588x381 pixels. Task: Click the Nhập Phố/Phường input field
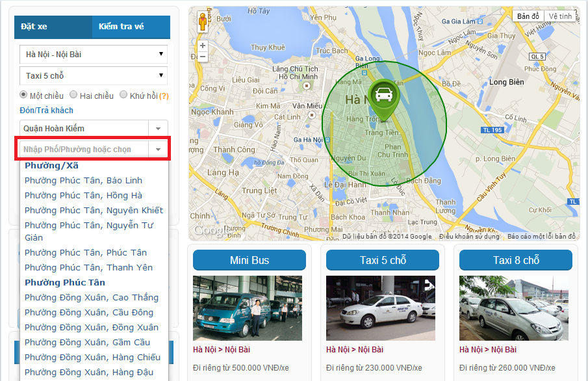coord(84,150)
